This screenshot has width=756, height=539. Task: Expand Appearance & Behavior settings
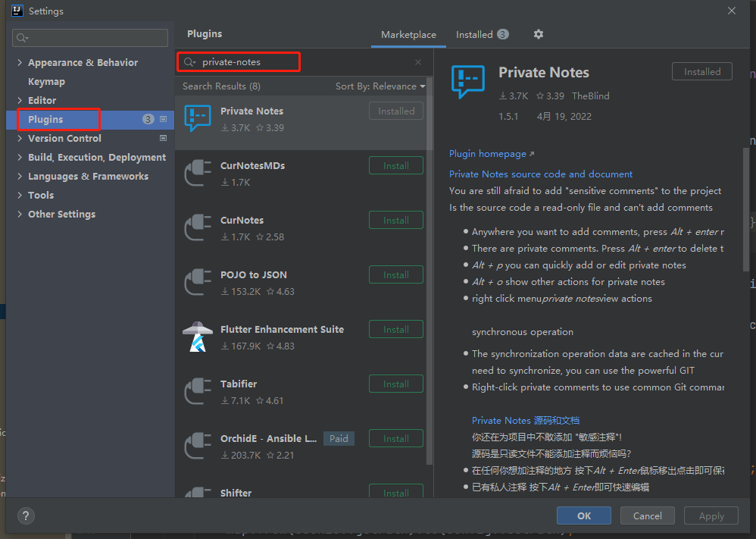20,62
